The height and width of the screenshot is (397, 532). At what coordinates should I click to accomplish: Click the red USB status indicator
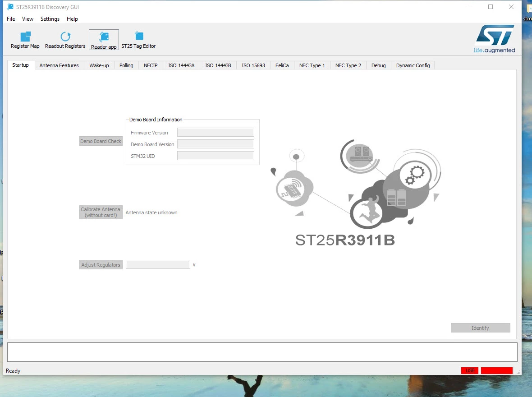tap(470, 370)
